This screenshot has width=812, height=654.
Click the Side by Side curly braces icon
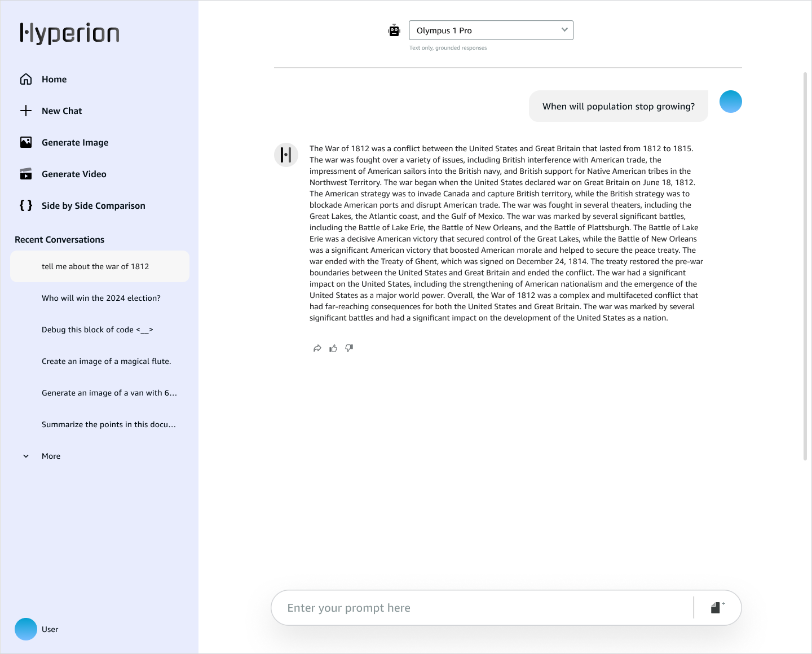(26, 205)
